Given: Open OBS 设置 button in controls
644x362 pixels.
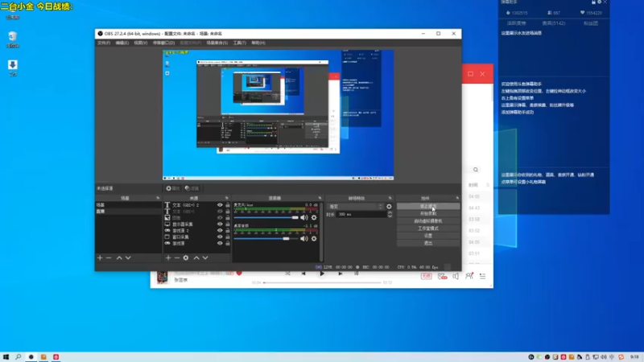Looking at the screenshot, I should (428, 236).
